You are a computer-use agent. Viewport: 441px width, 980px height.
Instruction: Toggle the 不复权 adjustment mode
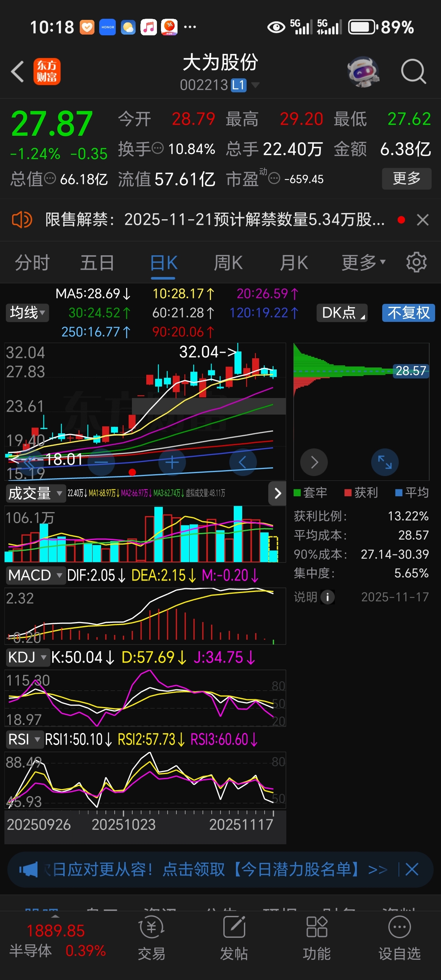coord(408,313)
